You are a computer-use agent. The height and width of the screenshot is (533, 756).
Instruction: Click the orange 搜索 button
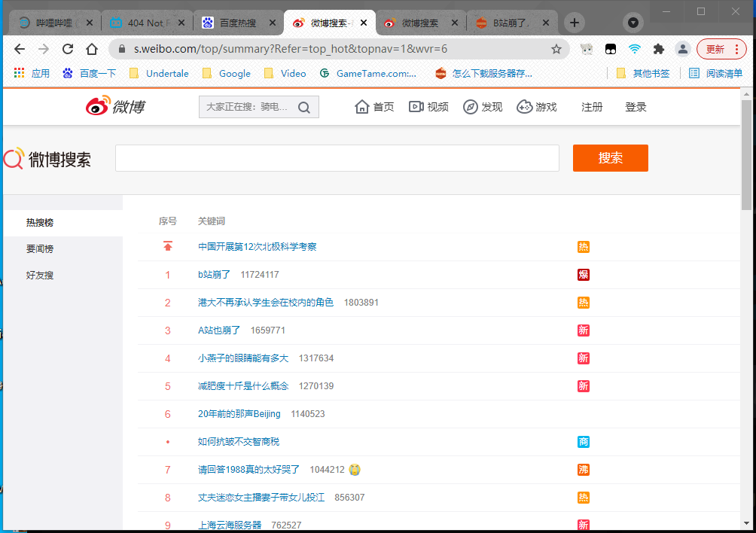pos(610,158)
